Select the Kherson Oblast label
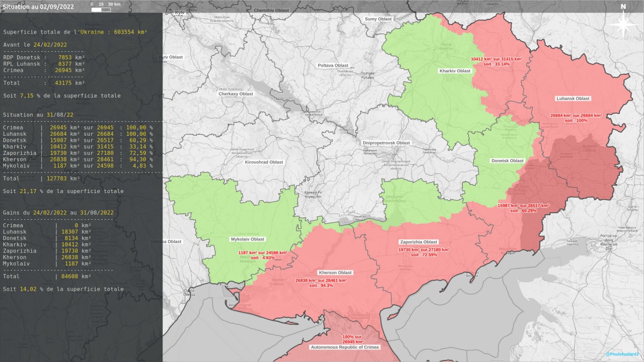The width and height of the screenshot is (644, 362). (x=335, y=273)
